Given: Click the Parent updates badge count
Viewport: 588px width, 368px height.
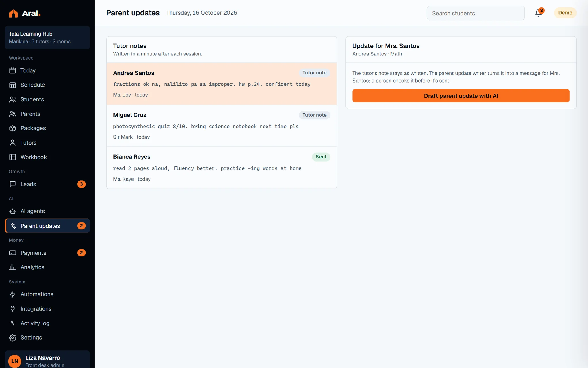Looking at the screenshot, I should [x=81, y=226].
